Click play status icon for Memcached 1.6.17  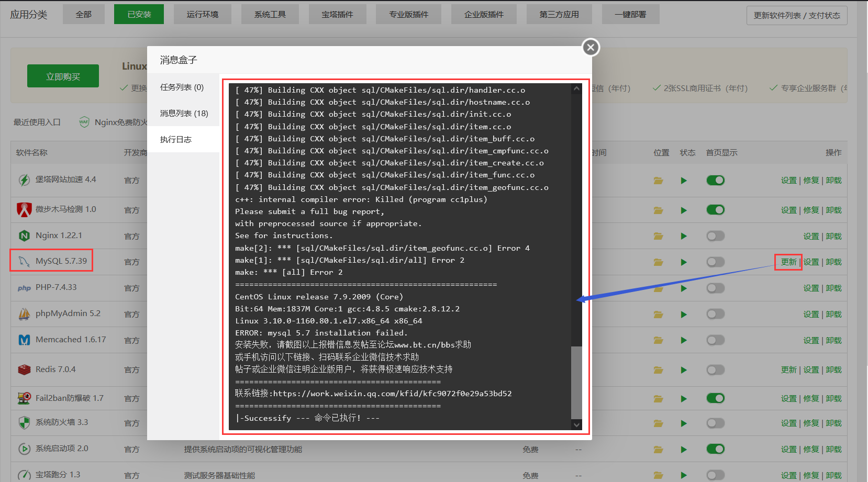(684, 341)
